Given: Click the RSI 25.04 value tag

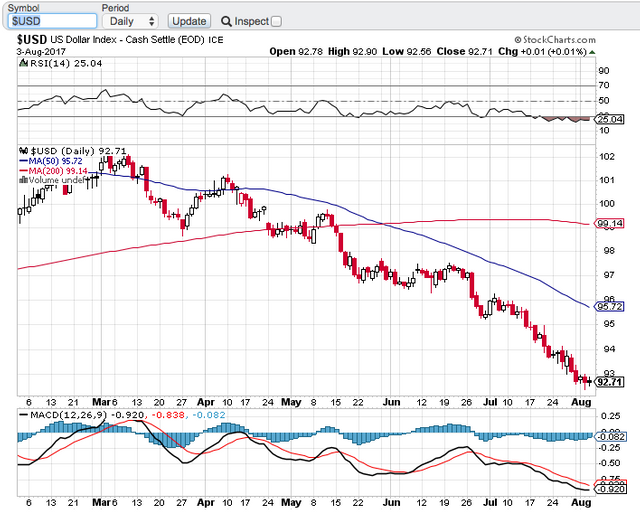Looking at the screenshot, I should coord(609,119).
